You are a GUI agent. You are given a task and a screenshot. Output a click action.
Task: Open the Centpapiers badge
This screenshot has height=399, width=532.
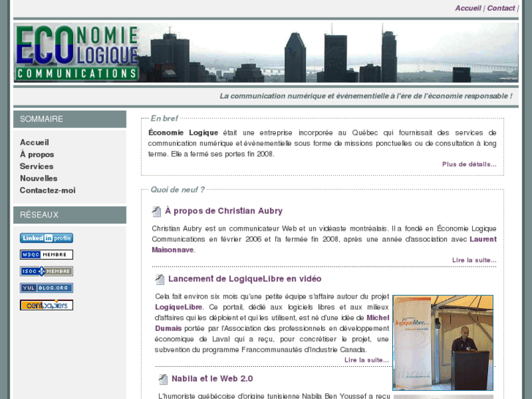[x=47, y=305]
